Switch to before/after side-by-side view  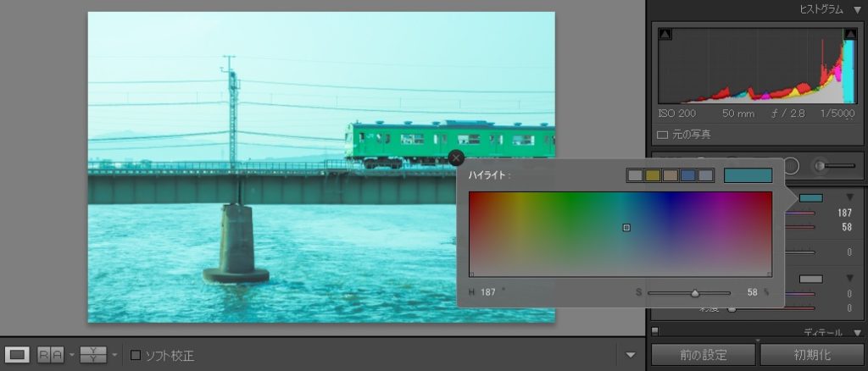coord(50,355)
